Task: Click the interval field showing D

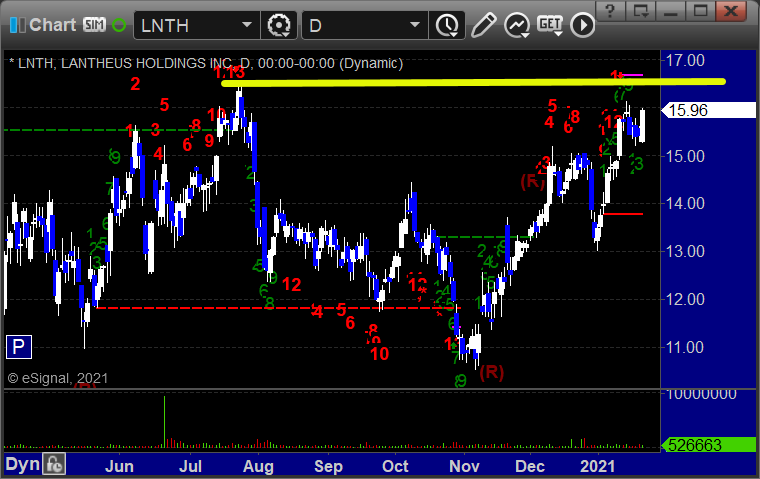Action: pos(356,25)
